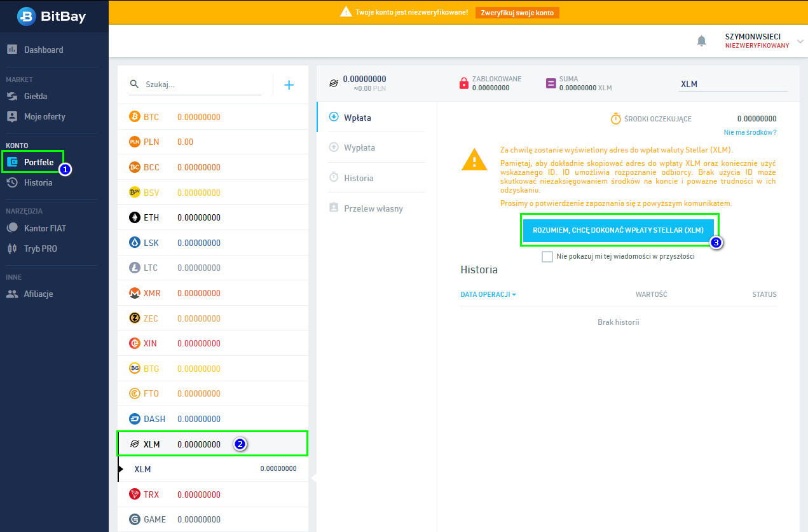Select the GAME wallet icon

[134, 519]
